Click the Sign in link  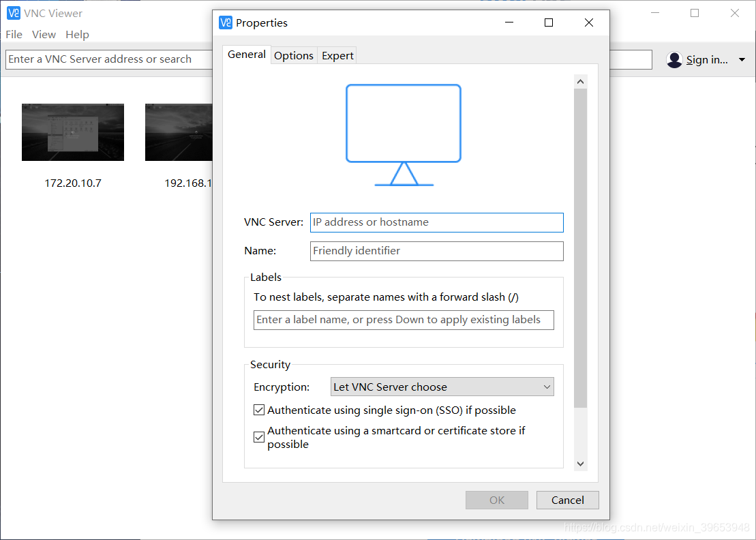coord(707,60)
